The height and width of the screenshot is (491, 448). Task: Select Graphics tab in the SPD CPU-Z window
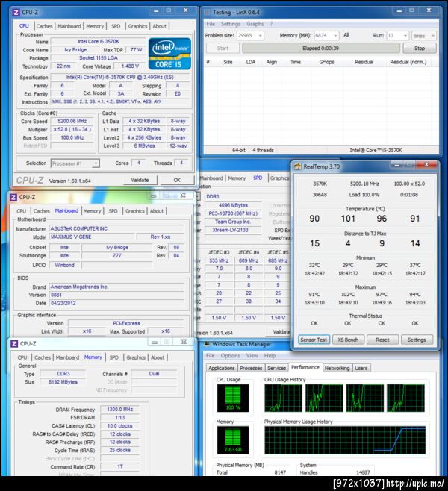click(279, 178)
